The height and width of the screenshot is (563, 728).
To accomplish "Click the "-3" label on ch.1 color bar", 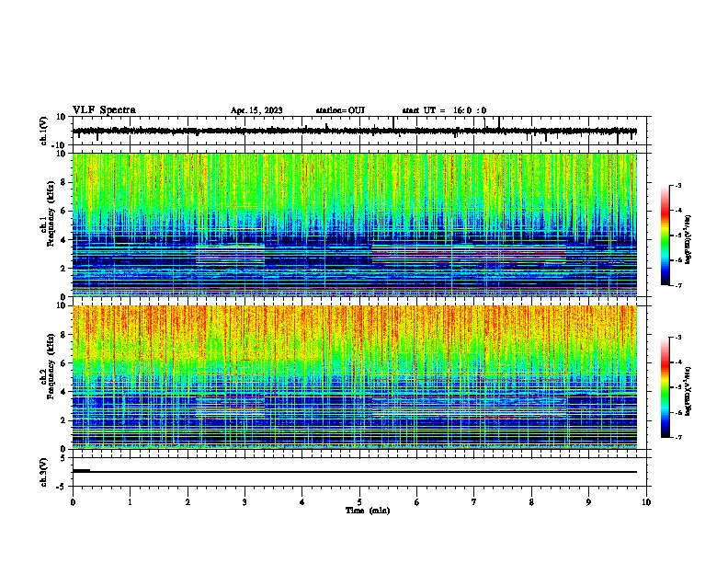I will click(677, 185).
